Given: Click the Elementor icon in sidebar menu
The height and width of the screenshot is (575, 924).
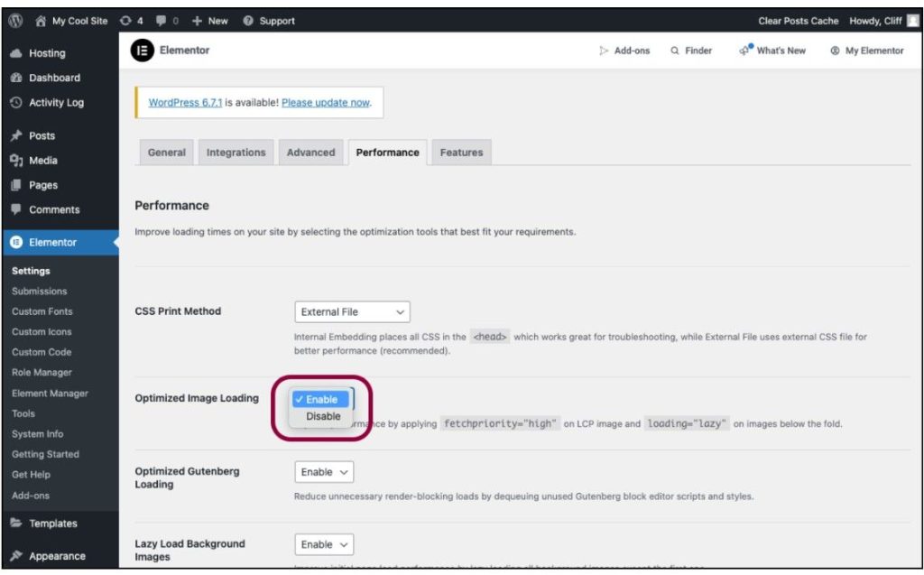Looking at the screenshot, I should tap(16, 243).
